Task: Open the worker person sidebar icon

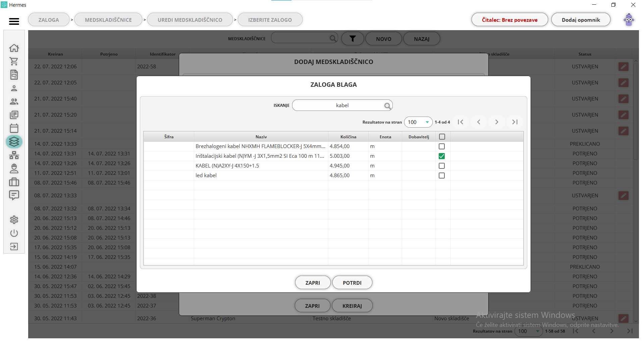Action: pyautogui.click(x=14, y=168)
